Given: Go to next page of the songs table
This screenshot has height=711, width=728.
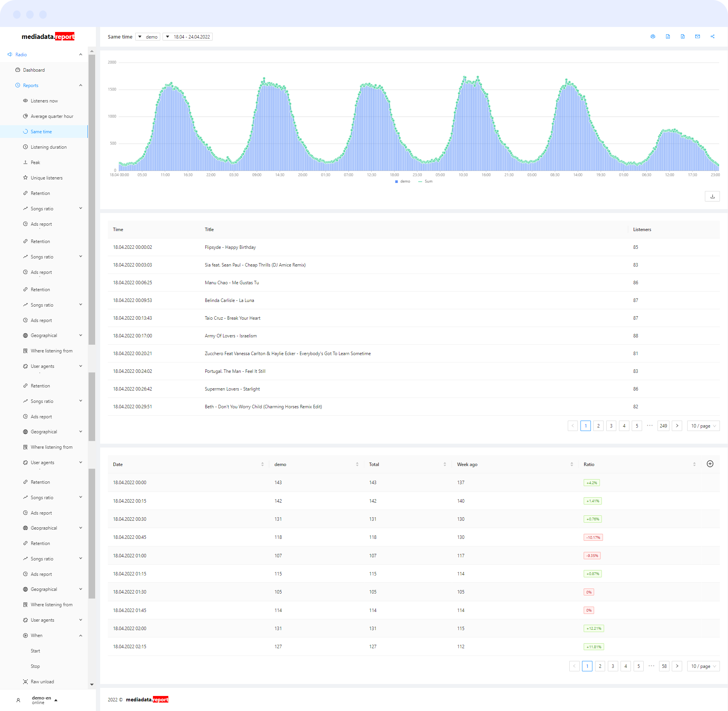Looking at the screenshot, I should (677, 426).
